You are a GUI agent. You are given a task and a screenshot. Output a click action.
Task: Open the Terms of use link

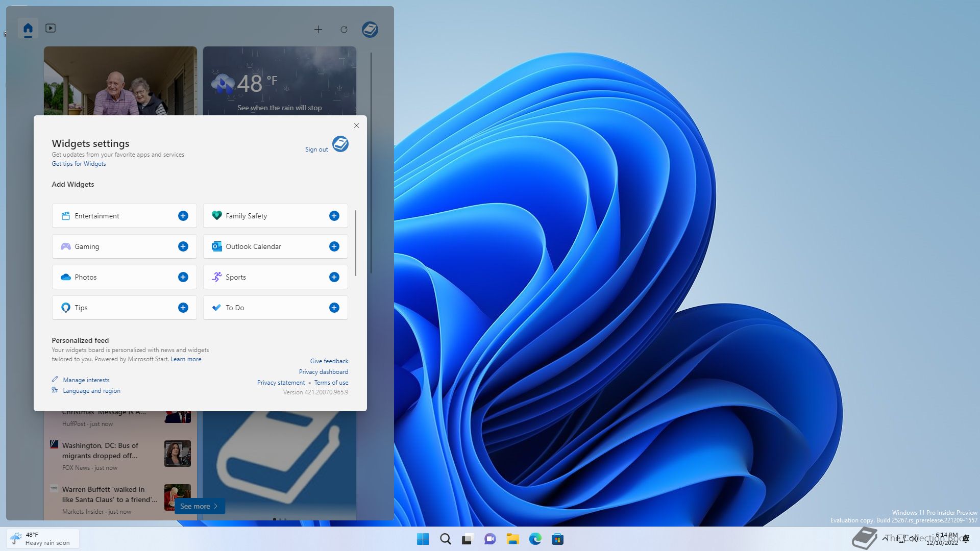[331, 383]
